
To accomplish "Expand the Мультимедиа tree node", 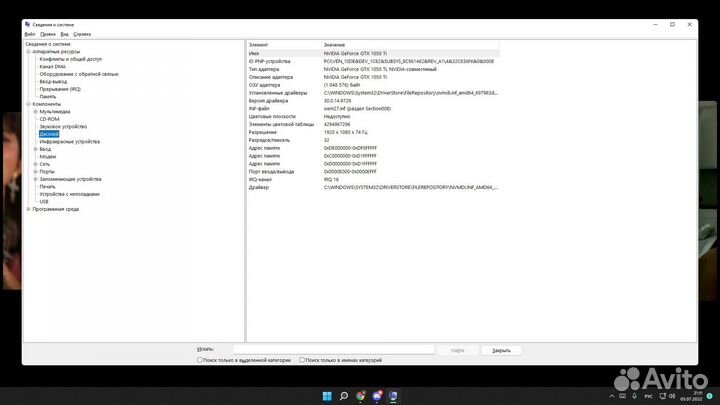I will click(x=35, y=111).
